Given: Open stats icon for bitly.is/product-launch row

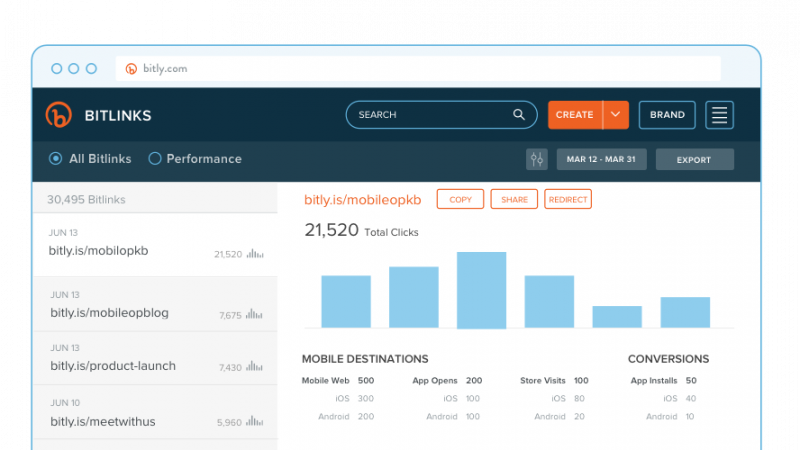Looking at the screenshot, I should click(254, 366).
